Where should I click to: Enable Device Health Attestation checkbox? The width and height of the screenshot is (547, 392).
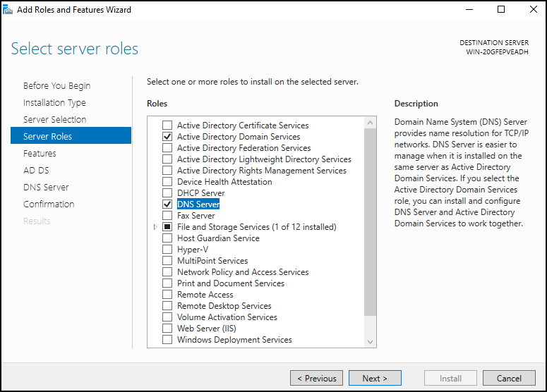click(167, 181)
